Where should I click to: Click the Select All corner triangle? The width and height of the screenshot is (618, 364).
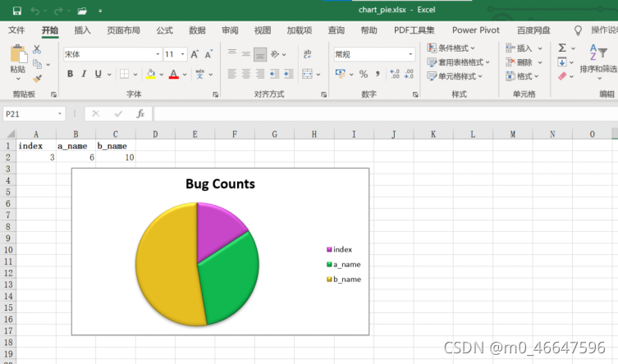[x=11, y=134]
